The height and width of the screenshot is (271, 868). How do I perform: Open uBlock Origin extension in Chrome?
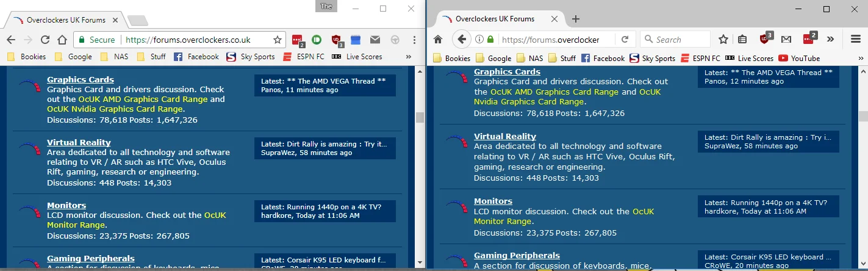(337, 40)
